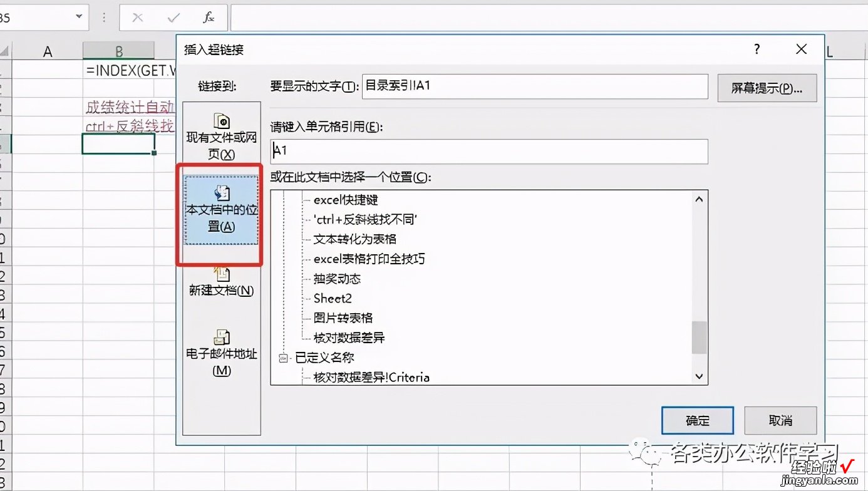Click the formula bar cancel X icon

click(138, 18)
